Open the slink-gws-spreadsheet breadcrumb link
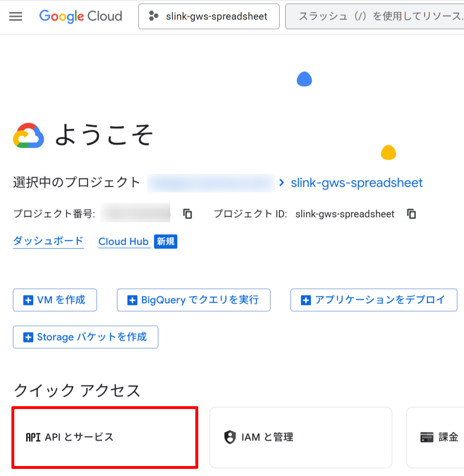Image resolution: width=464 pixels, height=476 pixels. click(357, 183)
